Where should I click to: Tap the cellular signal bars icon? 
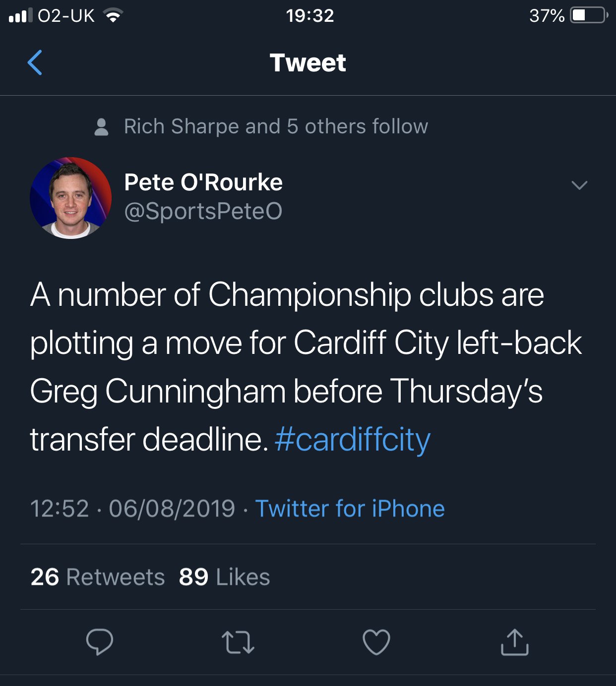point(20,16)
